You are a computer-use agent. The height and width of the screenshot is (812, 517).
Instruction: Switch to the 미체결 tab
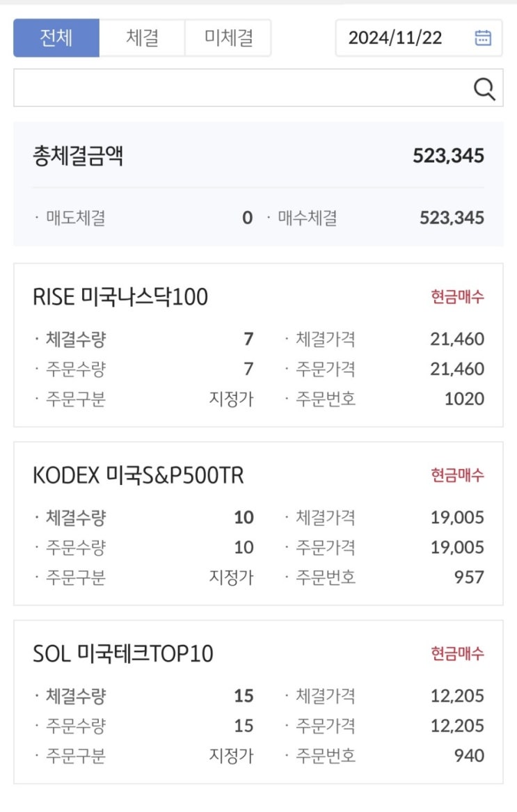[228, 38]
